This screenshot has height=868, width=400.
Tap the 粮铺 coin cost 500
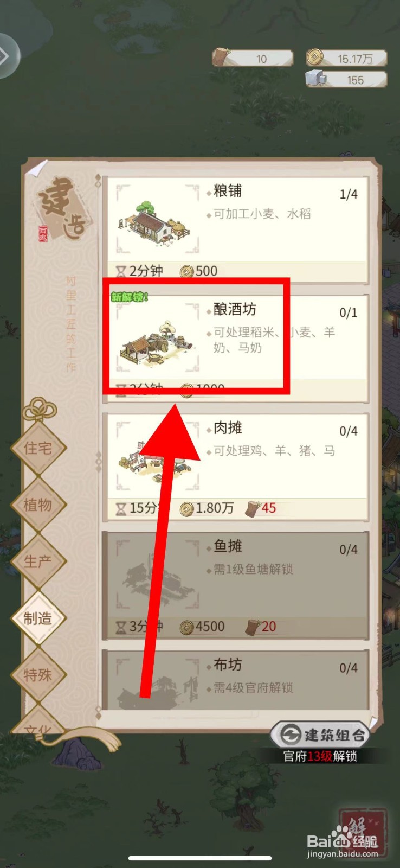[x=199, y=271]
